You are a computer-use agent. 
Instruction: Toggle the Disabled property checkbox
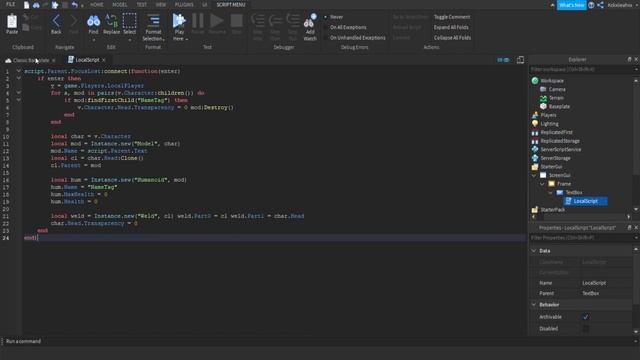click(x=586, y=329)
